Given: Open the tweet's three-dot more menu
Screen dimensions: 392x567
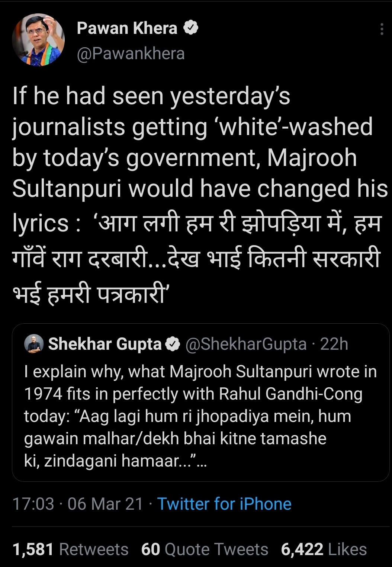Looking at the screenshot, I should click(x=382, y=29).
